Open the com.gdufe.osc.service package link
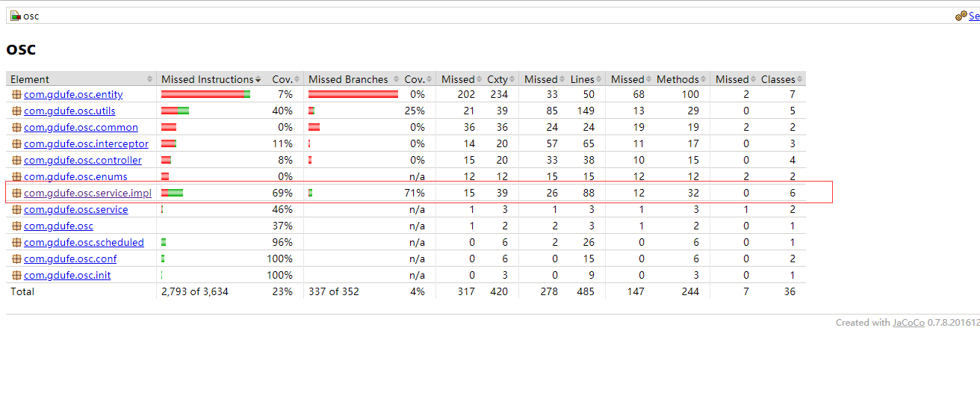The width and height of the screenshot is (980, 393). 75,210
